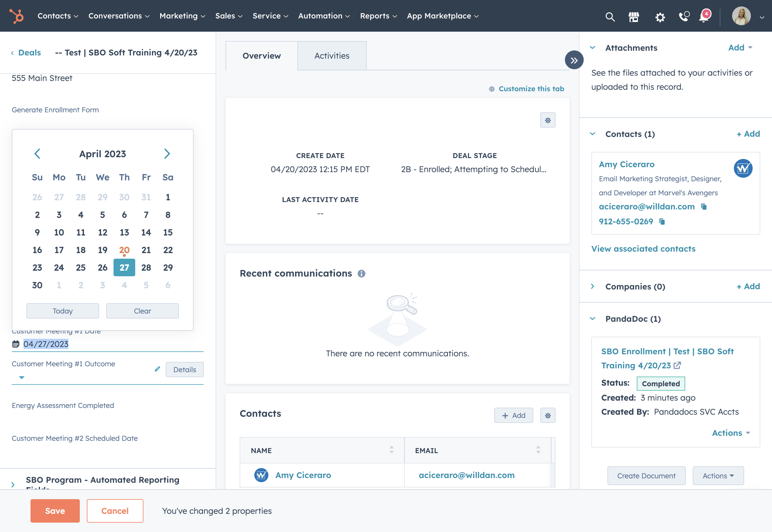Click Create Document button

[x=646, y=476]
